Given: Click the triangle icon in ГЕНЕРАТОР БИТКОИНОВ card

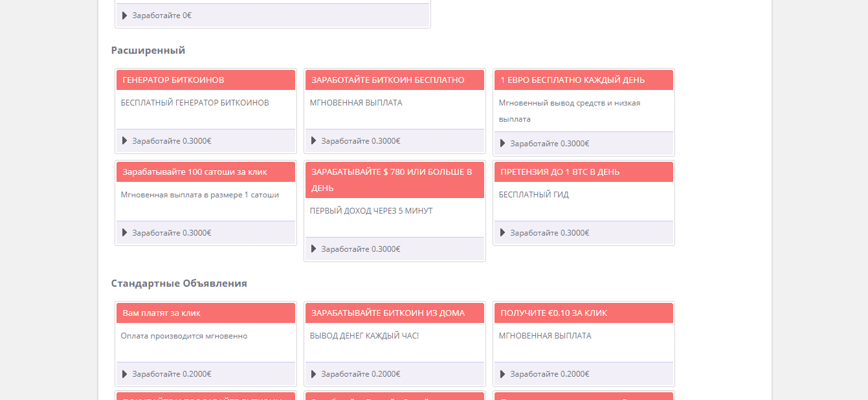Looking at the screenshot, I should 124,141.
